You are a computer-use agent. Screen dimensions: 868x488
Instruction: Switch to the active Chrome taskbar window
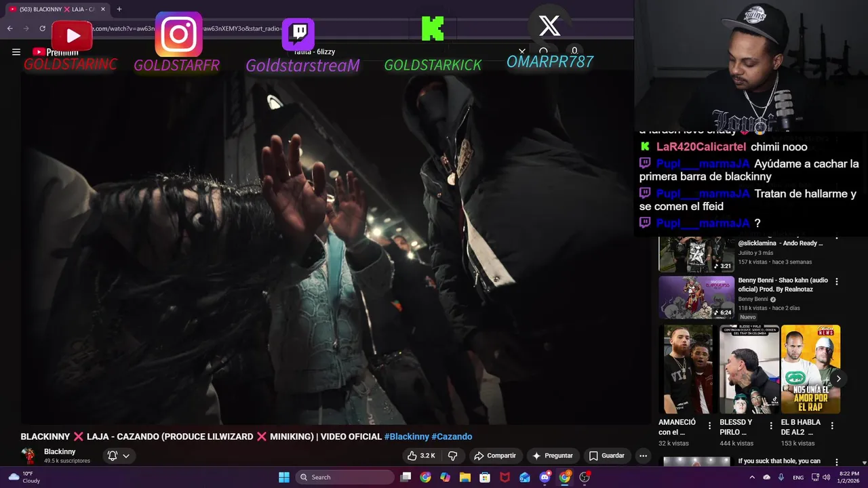565,477
